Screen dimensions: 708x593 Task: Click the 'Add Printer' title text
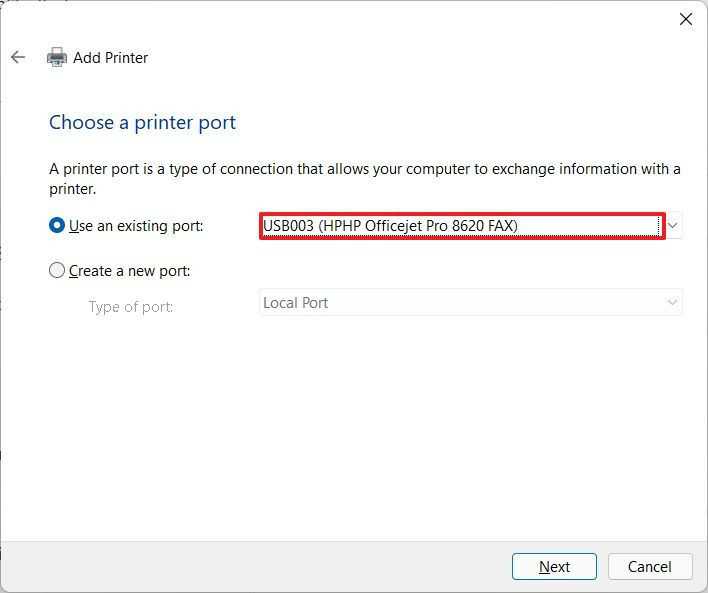(111, 58)
